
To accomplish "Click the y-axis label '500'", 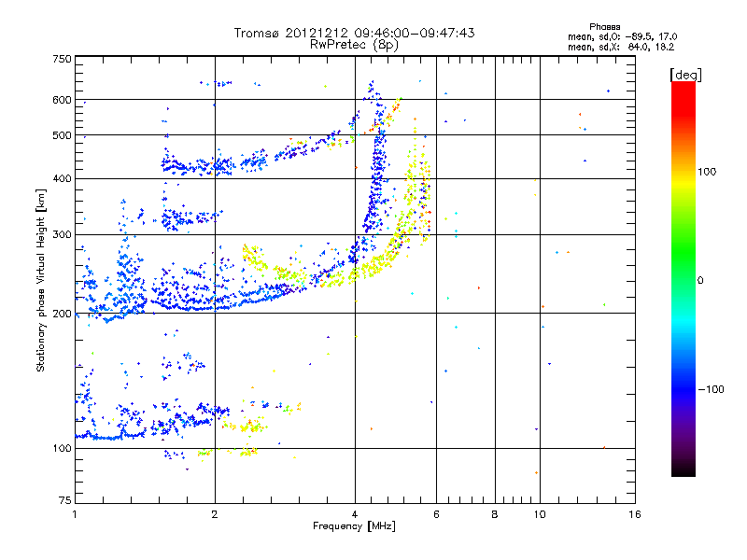I will point(62,135).
